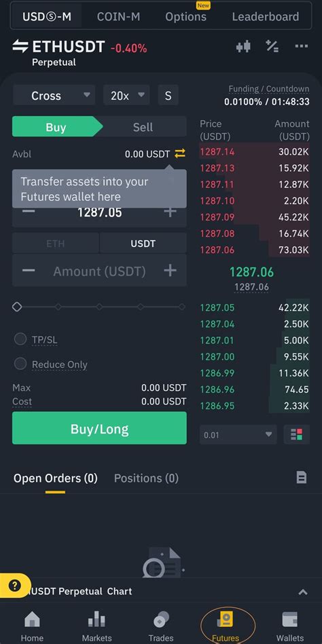Tap the yellow help question mark
The width and height of the screenshot is (322, 644).
(14, 585)
